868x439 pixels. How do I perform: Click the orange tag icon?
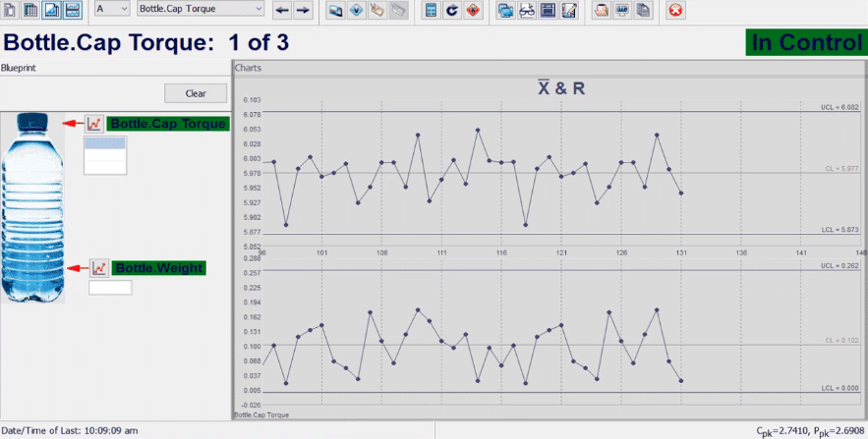(x=376, y=10)
